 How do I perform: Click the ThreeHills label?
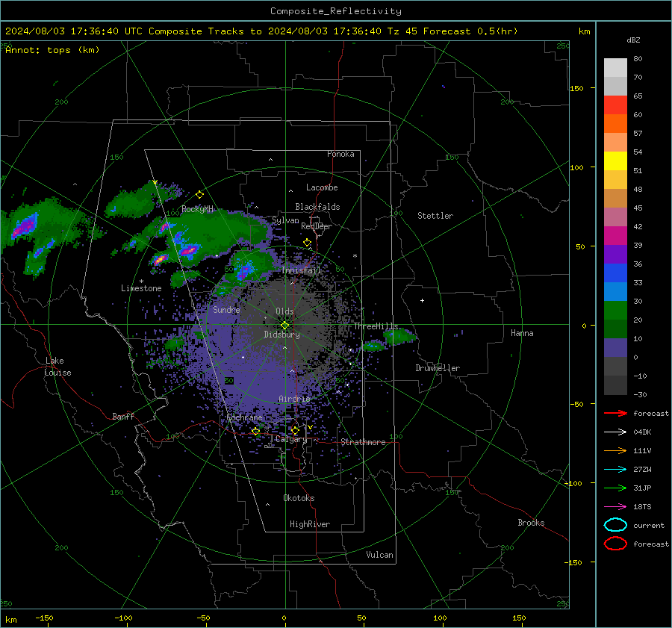[376, 326]
